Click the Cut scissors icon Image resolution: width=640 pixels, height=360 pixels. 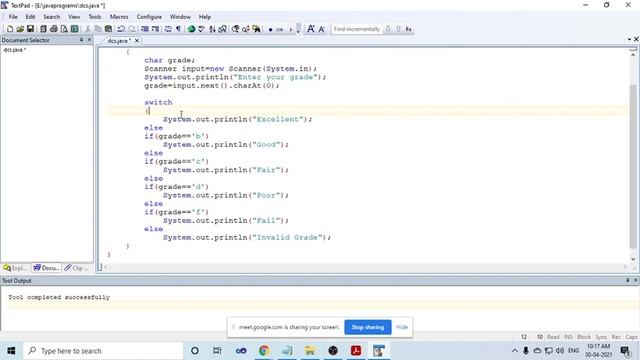coord(87,29)
